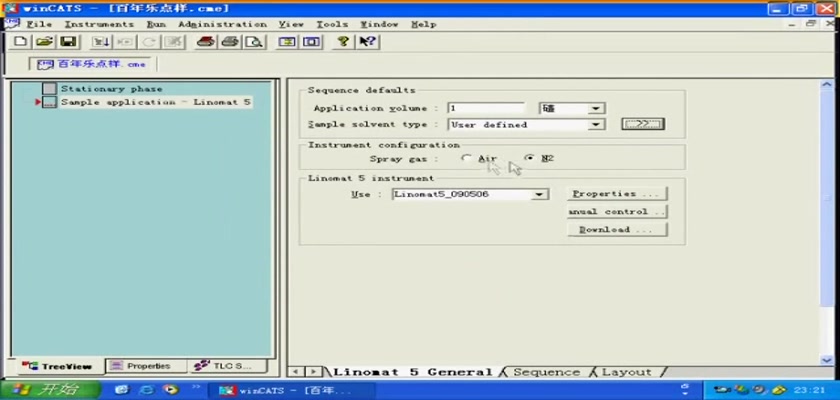Click the red-topped printer icon in the toolbar
Viewport: 840px width, 400px height.
tap(205, 42)
